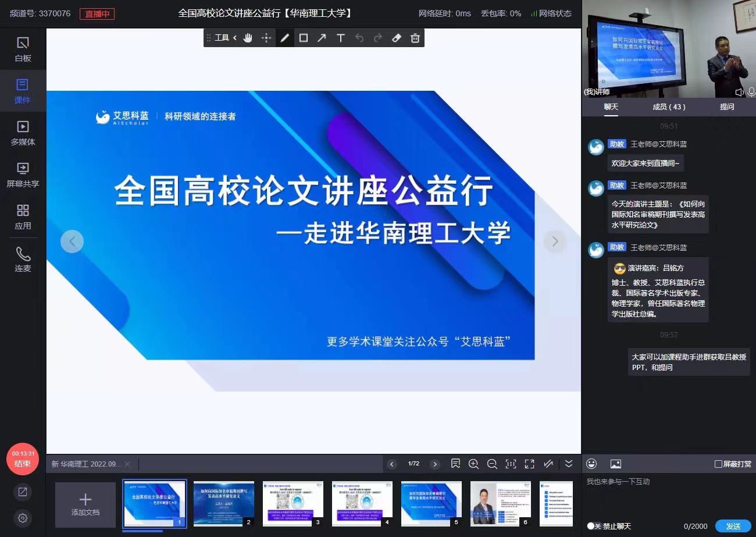
Task: Click the redo annotation icon
Action: (x=378, y=38)
